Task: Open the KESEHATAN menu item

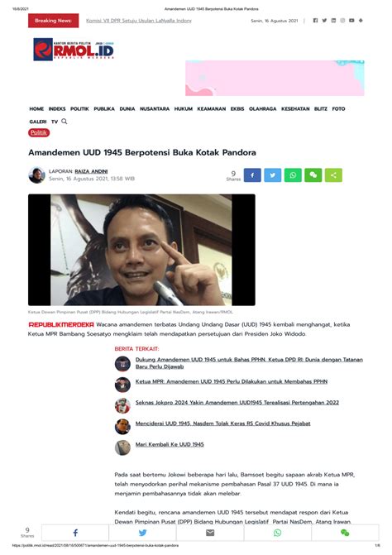Action: tap(295, 109)
